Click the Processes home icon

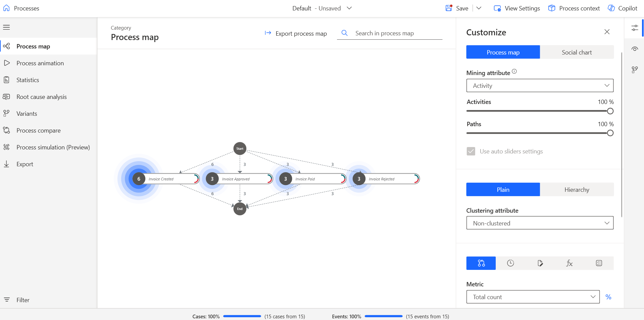coord(6,8)
